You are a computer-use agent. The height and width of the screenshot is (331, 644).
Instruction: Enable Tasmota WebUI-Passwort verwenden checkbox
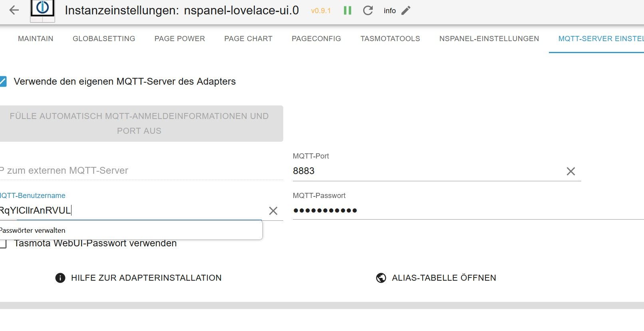pyautogui.click(x=4, y=244)
